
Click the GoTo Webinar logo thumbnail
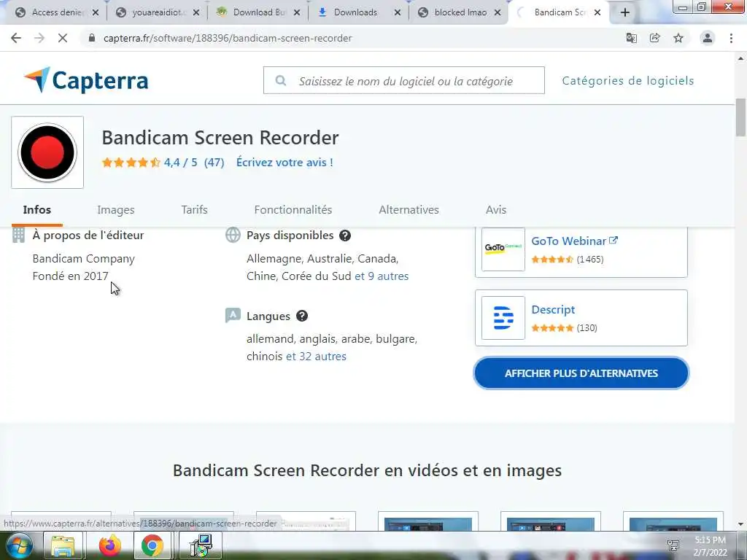pos(503,249)
